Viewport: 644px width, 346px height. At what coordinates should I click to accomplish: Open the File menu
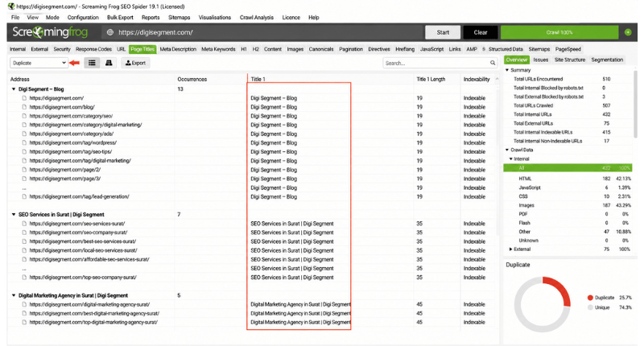point(15,17)
